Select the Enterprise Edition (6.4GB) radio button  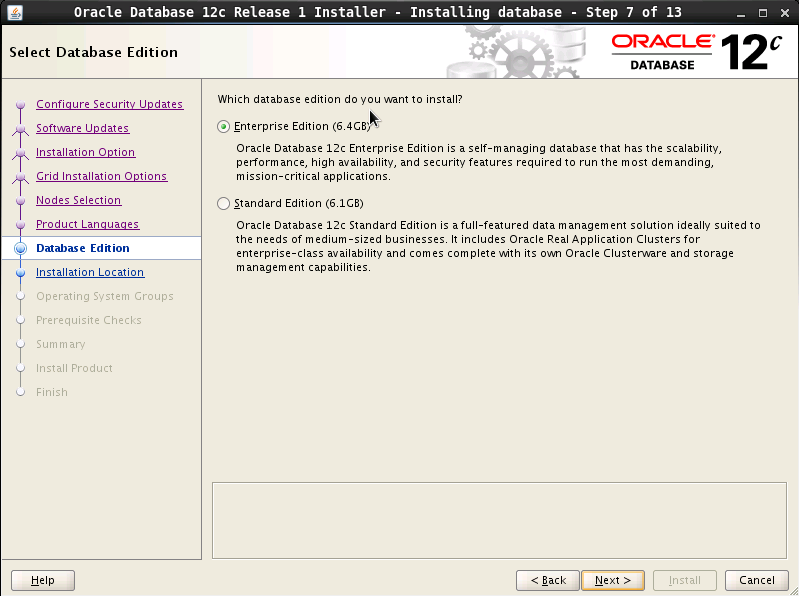pyautogui.click(x=223, y=127)
